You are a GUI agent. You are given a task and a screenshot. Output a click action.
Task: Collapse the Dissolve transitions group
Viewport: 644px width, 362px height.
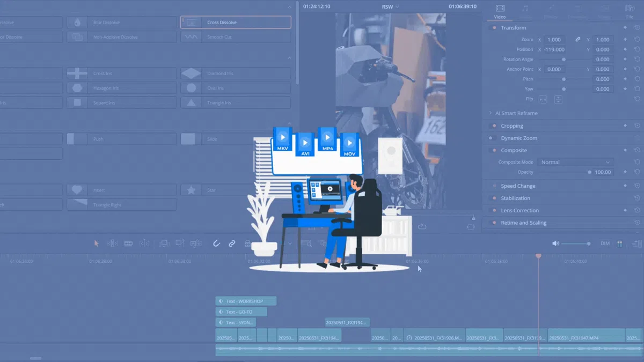(290, 7)
